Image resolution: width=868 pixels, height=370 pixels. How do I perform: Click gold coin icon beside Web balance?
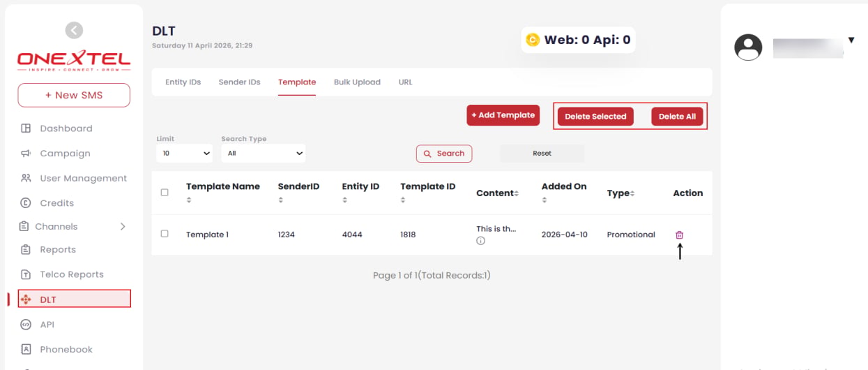[x=533, y=40]
